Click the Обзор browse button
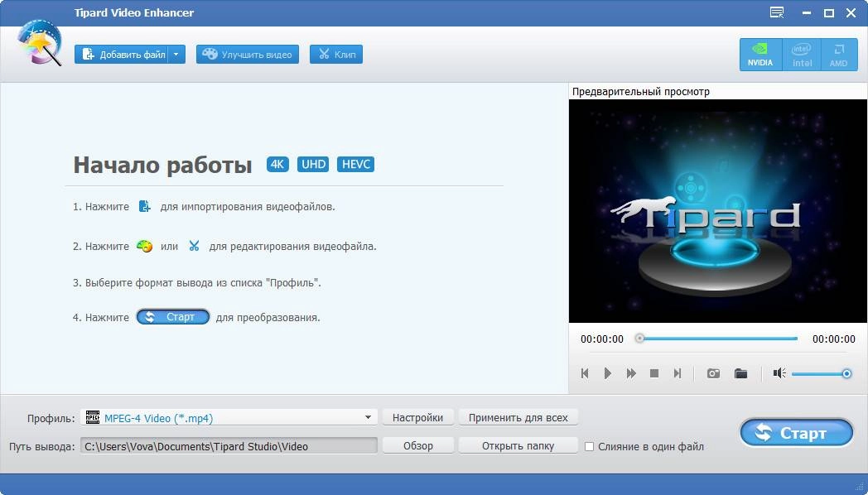 point(418,446)
